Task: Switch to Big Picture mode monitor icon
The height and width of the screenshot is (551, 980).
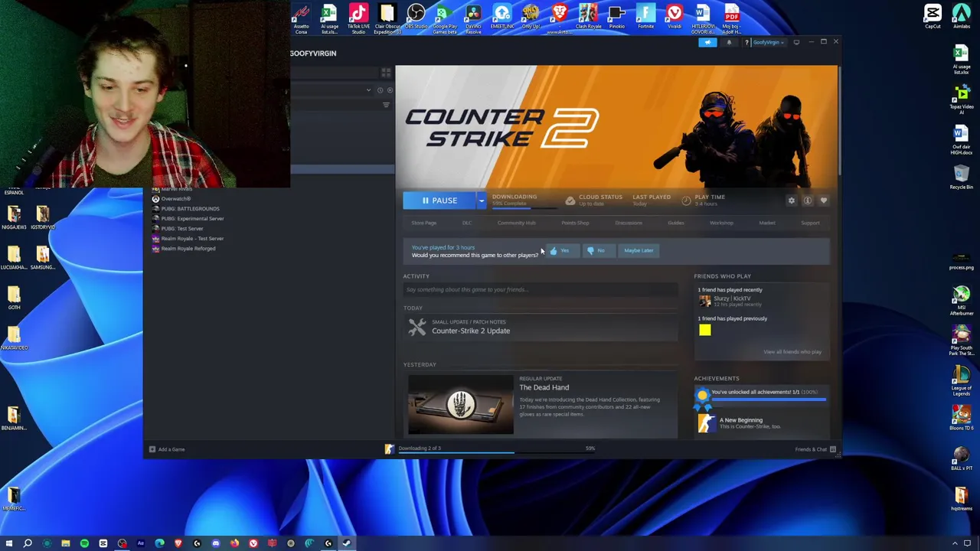Action: [796, 42]
